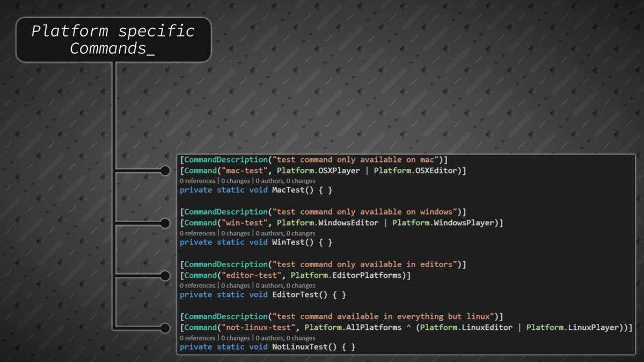
Task: Select the "not-linux-test" command name string
Action: [x=258, y=327]
